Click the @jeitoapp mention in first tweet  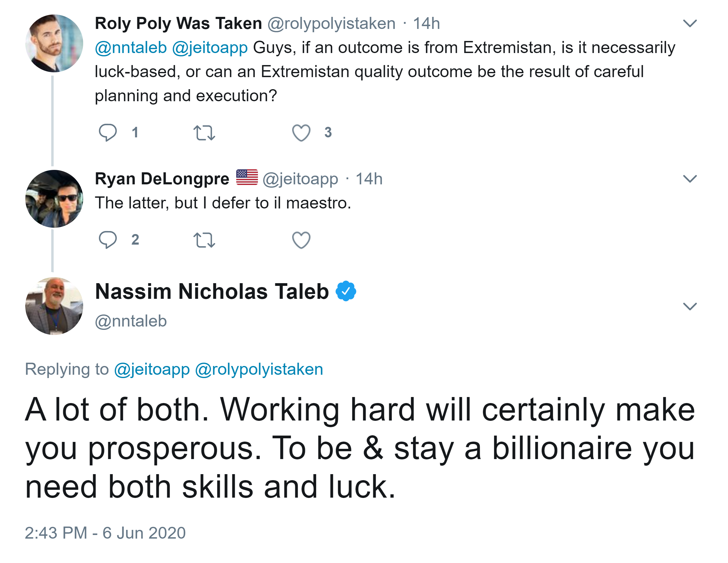point(210,48)
